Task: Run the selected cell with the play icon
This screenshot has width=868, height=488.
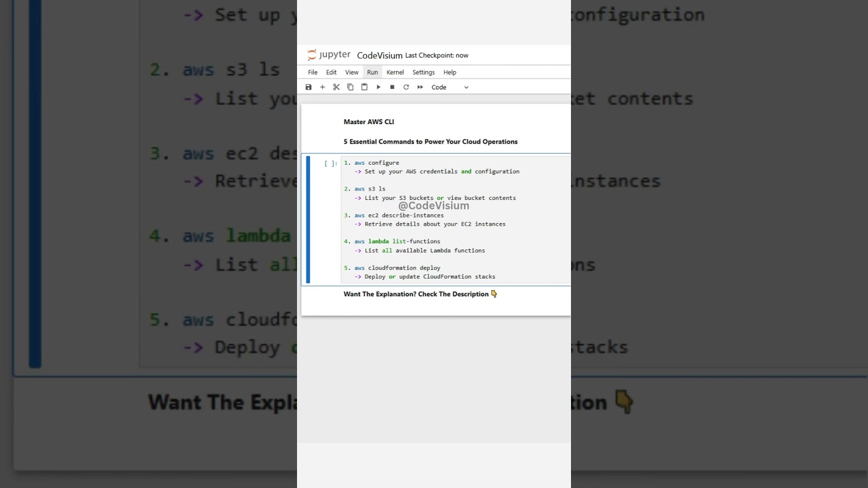Action: [378, 87]
